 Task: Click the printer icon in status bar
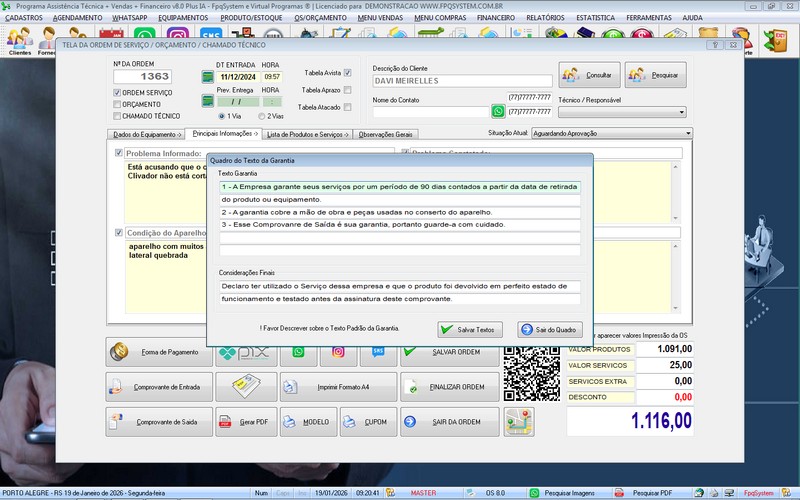[x=714, y=493]
